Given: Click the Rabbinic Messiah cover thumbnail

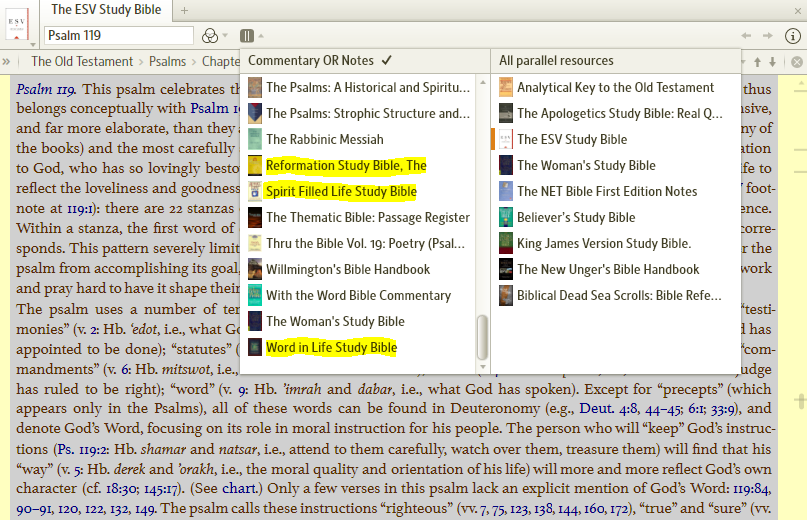Looking at the screenshot, I should (255, 140).
